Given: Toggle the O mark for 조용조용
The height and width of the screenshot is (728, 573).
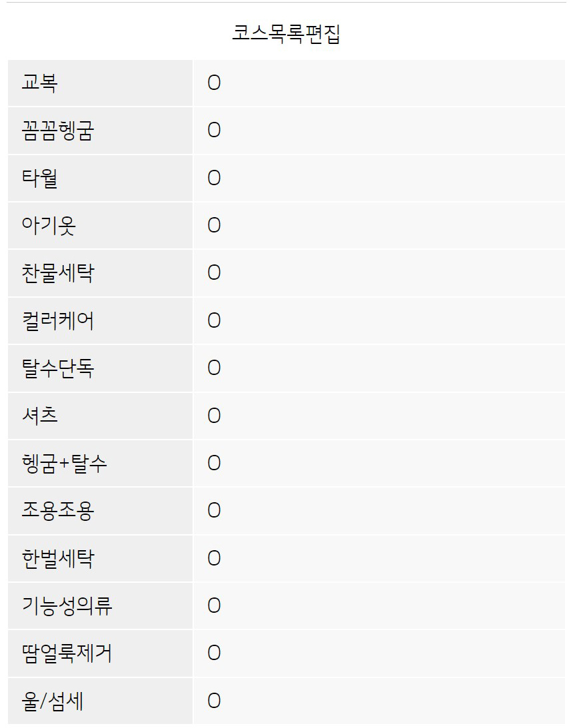Looking at the screenshot, I should click(214, 510).
